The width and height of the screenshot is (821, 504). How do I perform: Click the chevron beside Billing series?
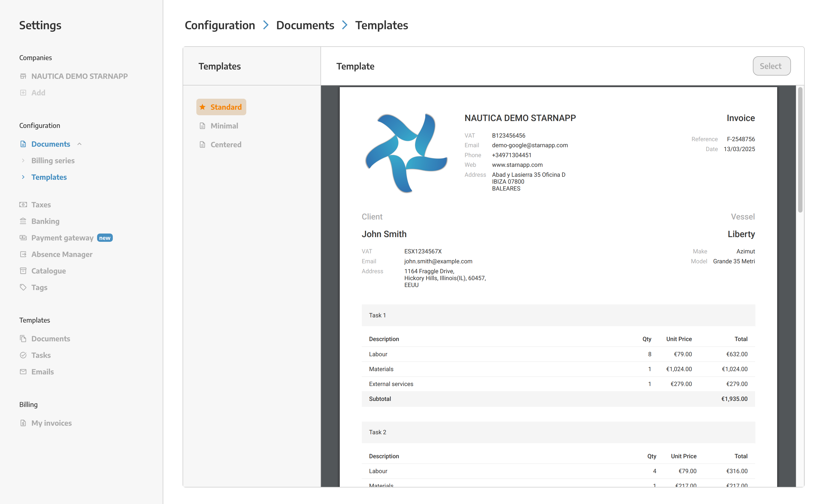pyautogui.click(x=23, y=161)
